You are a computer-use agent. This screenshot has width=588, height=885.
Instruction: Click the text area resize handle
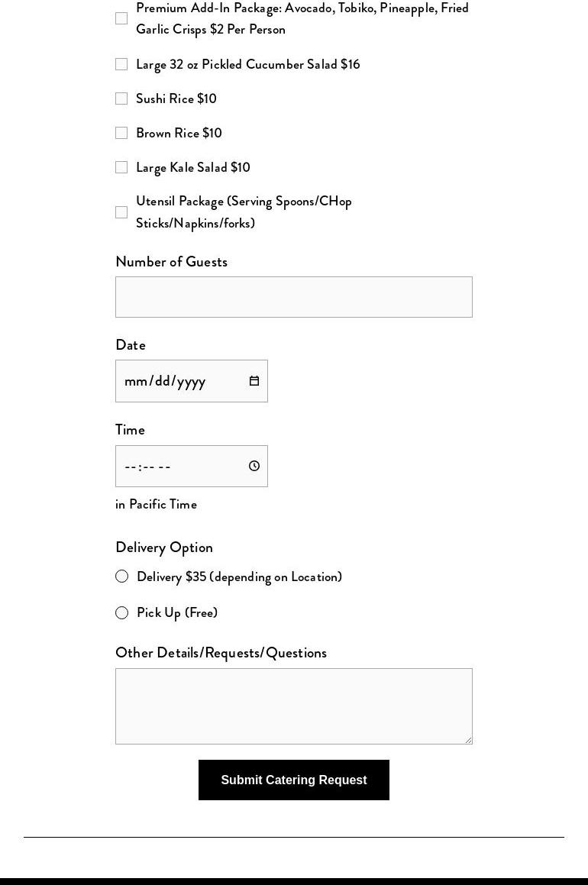click(468, 740)
